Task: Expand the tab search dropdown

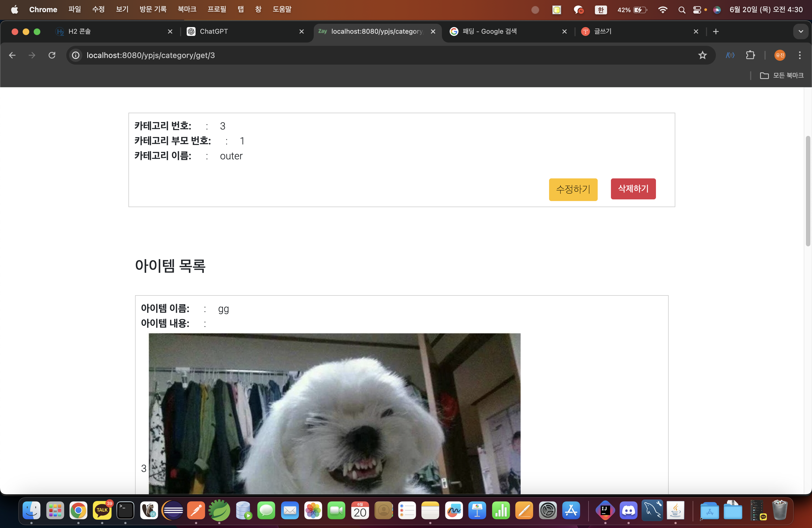Action: click(800, 31)
